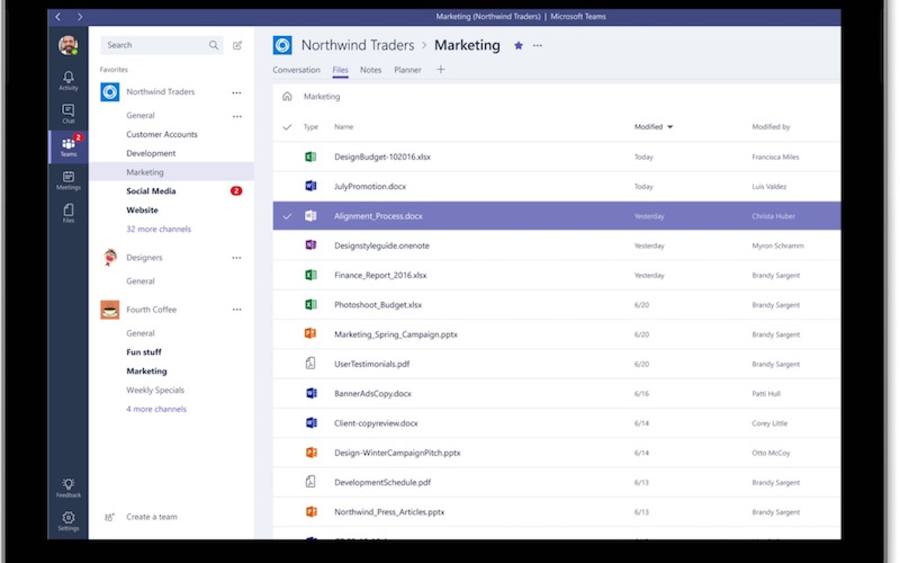Open the Development channel

pyautogui.click(x=151, y=153)
